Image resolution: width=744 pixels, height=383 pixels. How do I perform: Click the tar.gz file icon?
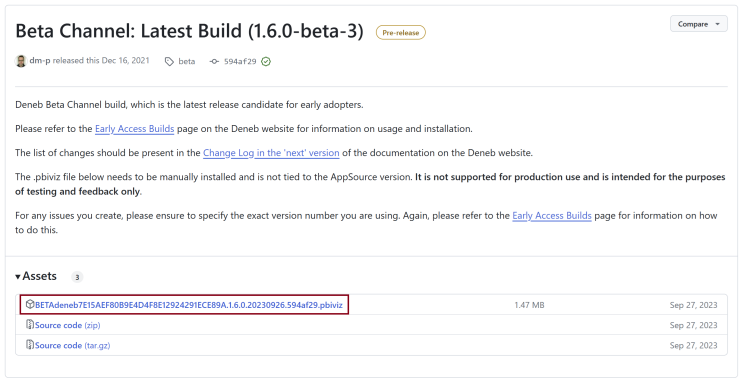tap(30, 345)
